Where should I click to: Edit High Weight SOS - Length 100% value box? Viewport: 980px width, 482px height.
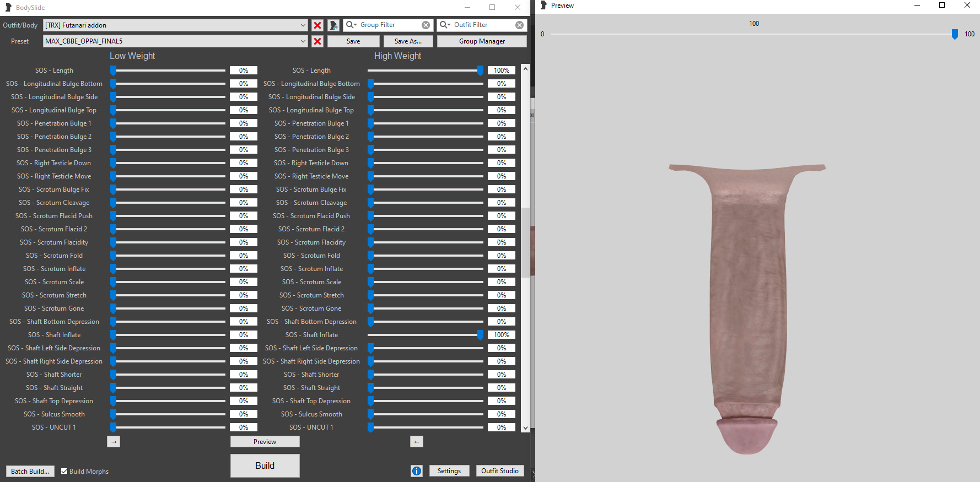[502, 71]
